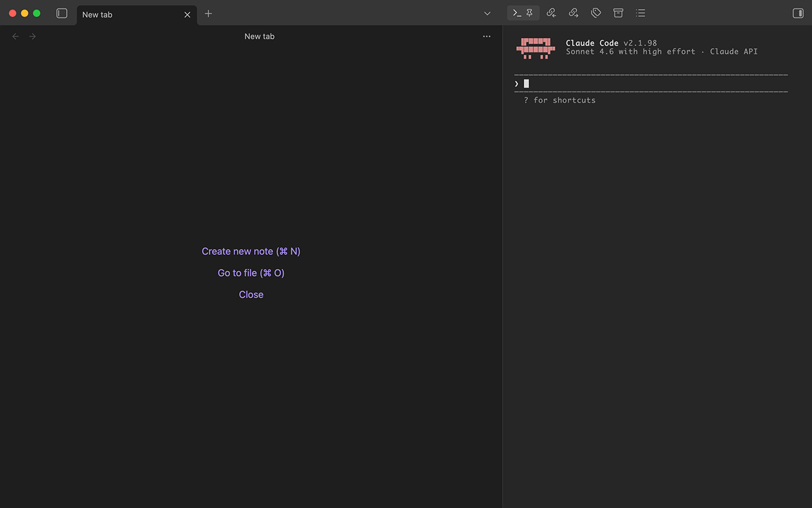Open the backlinks panel icon
The height and width of the screenshot is (508, 812).
[551, 13]
